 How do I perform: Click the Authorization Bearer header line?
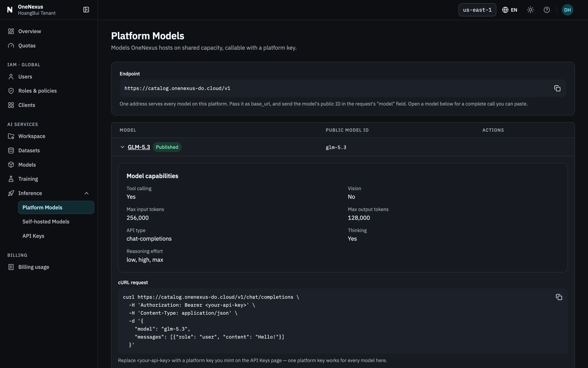192,305
